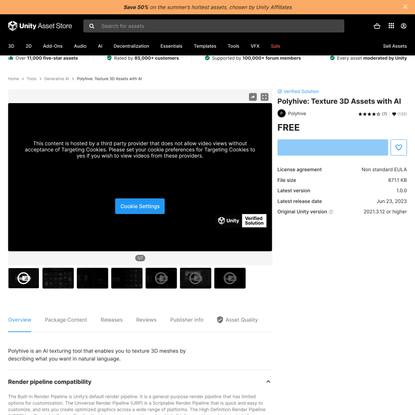This screenshot has width=415, height=415.
Task: Focus the Search for assets field
Action: (214, 26)
